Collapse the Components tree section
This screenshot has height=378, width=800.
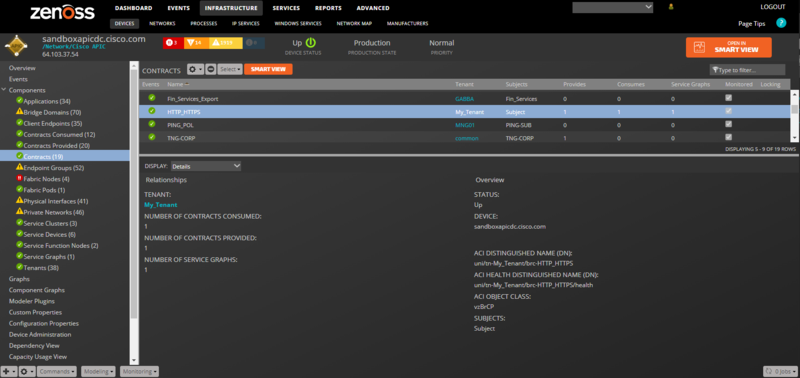click(x=4, y=90)
